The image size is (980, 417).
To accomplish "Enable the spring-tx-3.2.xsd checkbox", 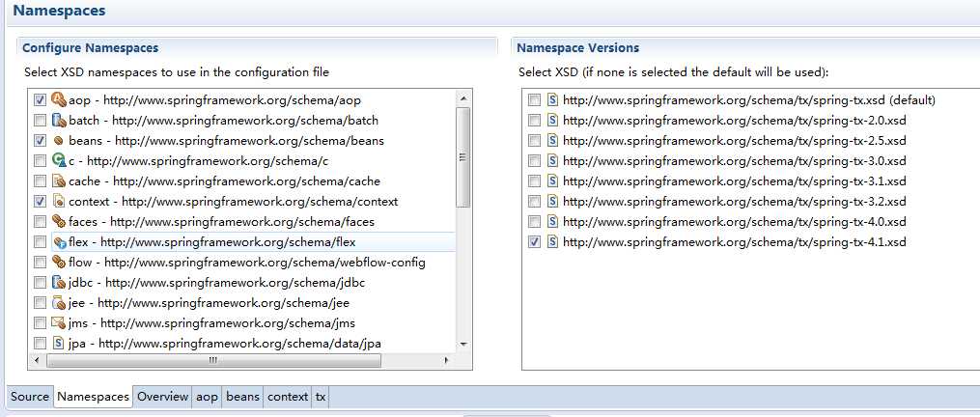I will [x=534, y=202].
